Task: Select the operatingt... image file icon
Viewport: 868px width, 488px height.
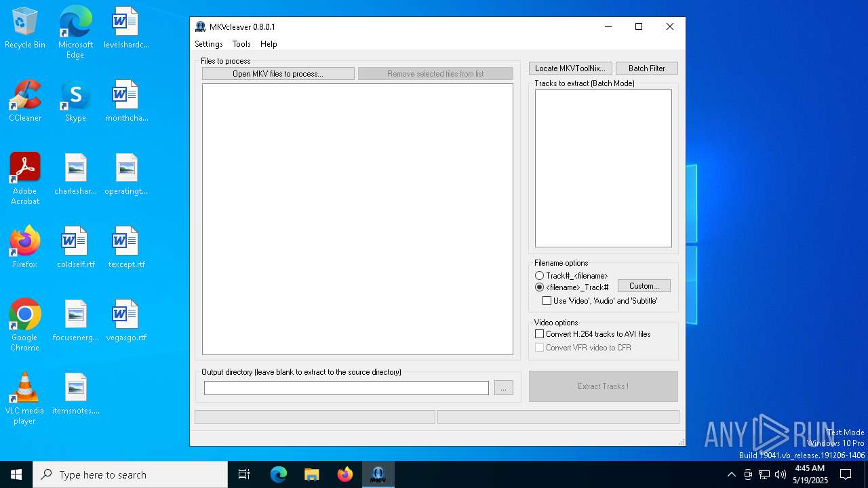Action: [126, 174]
